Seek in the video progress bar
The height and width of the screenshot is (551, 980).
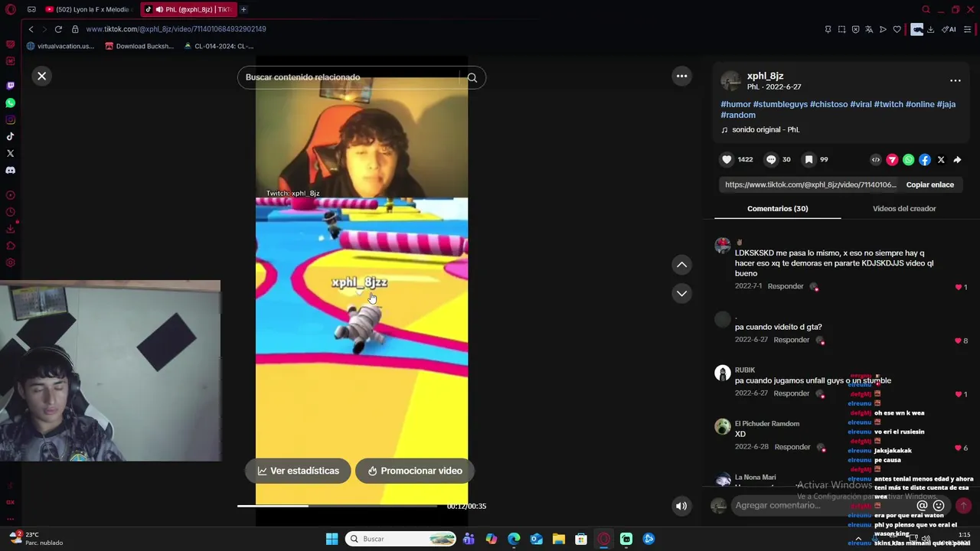337,506
